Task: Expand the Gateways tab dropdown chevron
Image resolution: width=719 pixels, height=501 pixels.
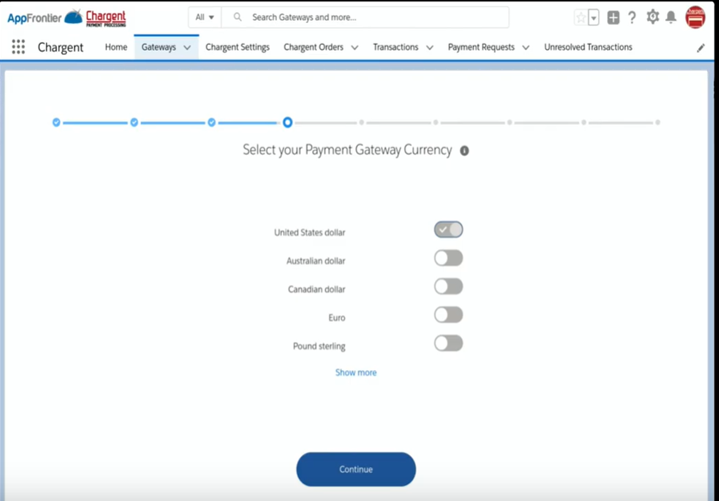Action: [x=187, y=47]
